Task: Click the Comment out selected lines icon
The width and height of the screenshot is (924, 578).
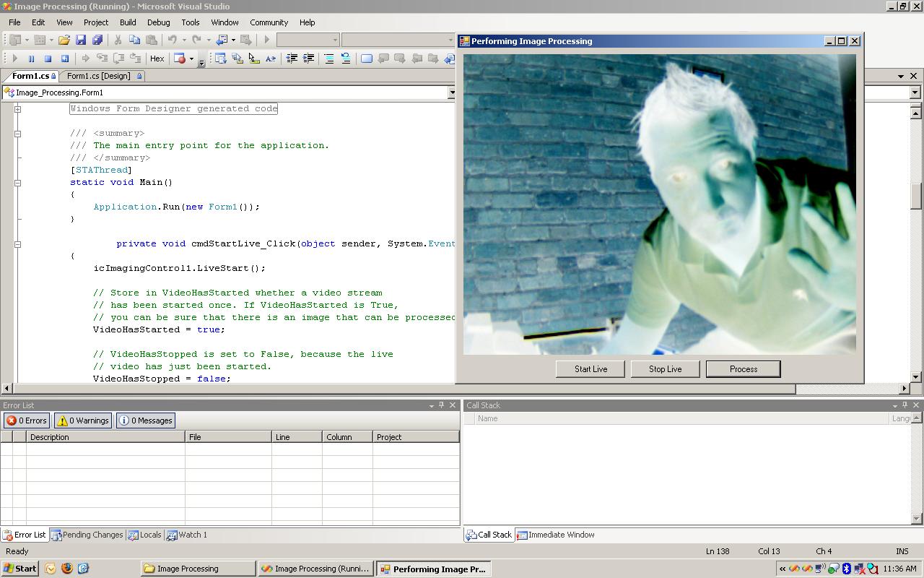Action: point(328,59)
